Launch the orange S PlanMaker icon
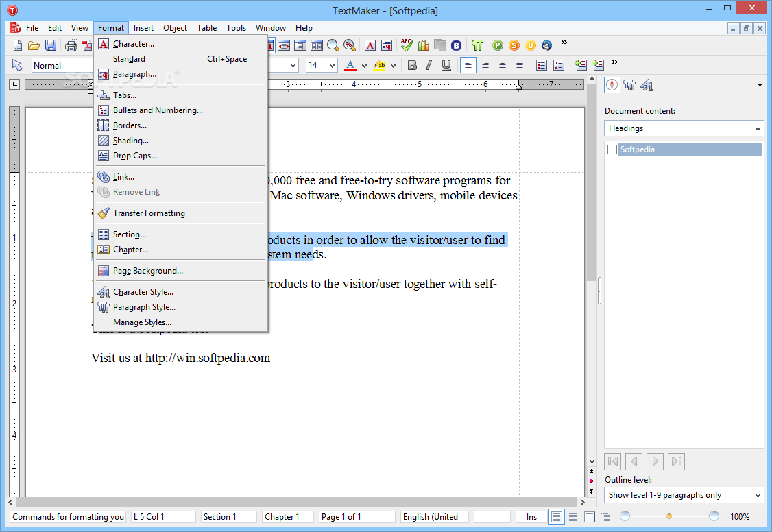Screen dimensions: 772x532 click(514, 46)
